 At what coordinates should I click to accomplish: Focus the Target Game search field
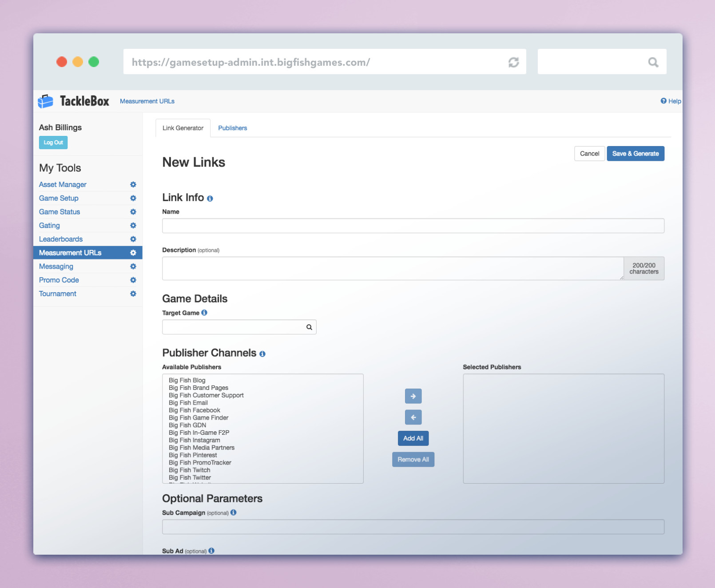tap(239, 327)
